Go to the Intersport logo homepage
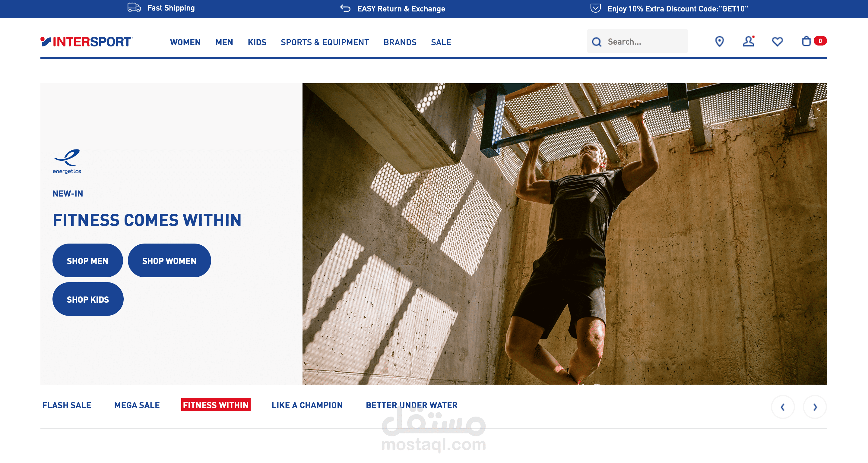The width and height of the screenshot is (868, 463). tap(87, 42)
